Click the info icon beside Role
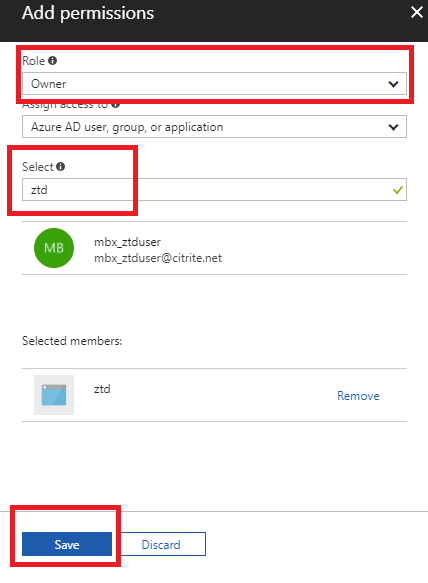The height and width of the screenshot is (583, 428). tap(53, 61)
